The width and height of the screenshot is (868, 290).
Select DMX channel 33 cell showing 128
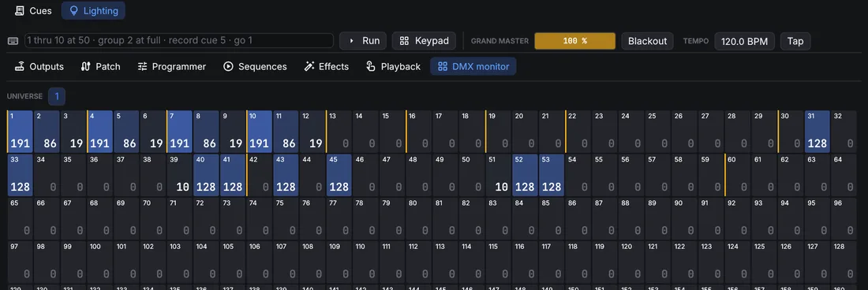coord(21,175)
